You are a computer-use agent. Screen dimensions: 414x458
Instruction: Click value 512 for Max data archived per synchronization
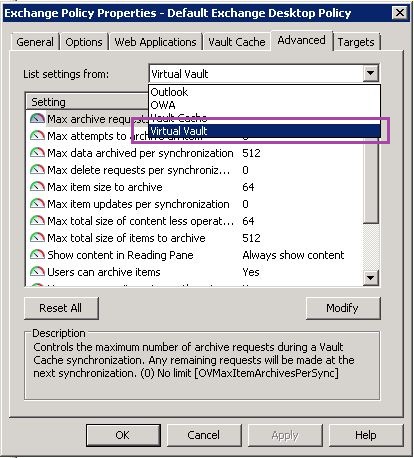(x=251, y=153)
